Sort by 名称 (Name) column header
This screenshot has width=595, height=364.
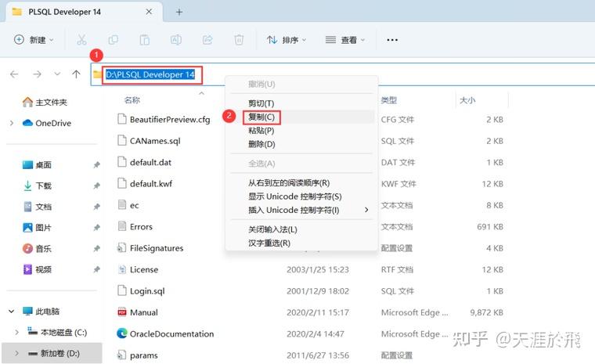132,100
